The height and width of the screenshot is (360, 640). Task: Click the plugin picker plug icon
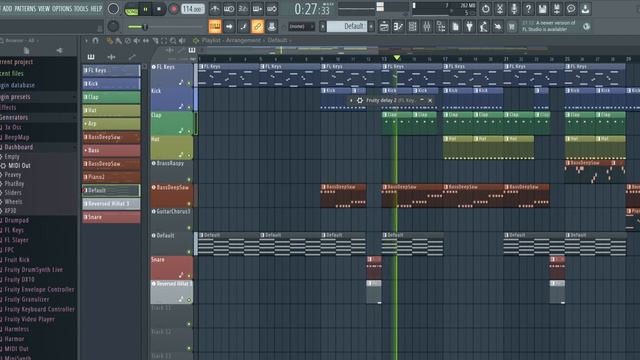pos(469,27)
